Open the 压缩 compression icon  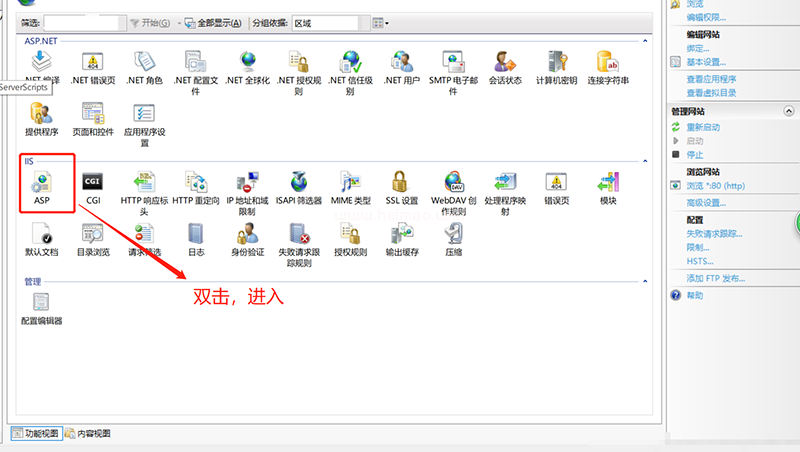coord(453,235)
